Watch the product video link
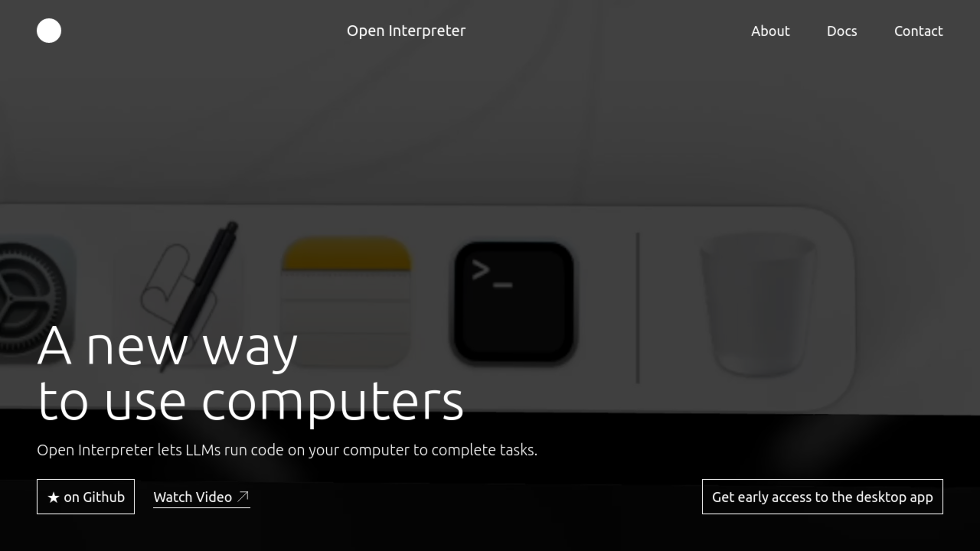980x551 pixels. tap(201, 496)
